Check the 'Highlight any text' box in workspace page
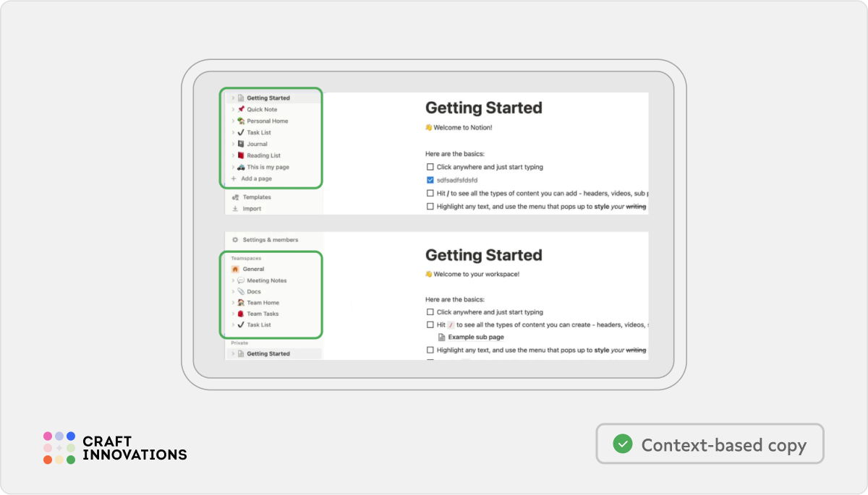868x495 pixels. pyautogui.click(x=430, y=350)
